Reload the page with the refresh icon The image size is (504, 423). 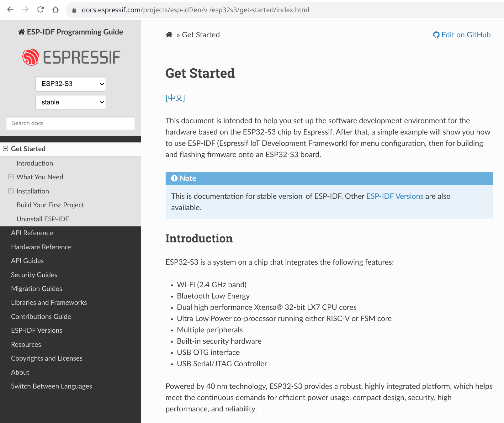pos(40,9)
